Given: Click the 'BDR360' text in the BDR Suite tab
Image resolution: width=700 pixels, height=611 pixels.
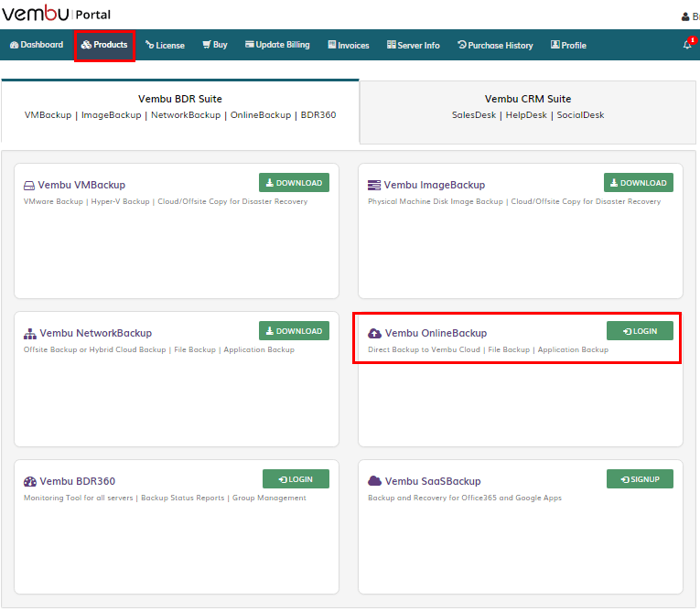Looking at the screenshot, I should coord(318,114).
